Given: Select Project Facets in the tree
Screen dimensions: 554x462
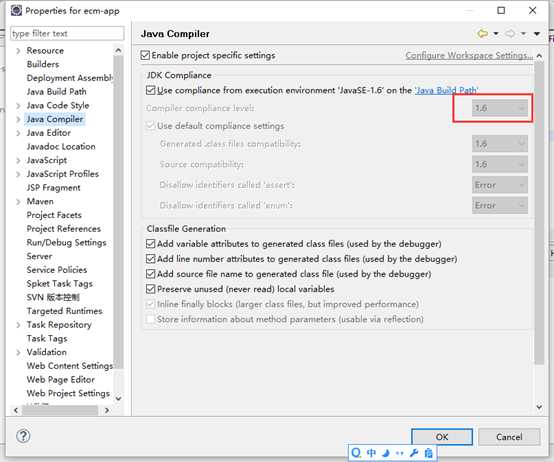Looking at the screenshot, I should coord(54,215).
